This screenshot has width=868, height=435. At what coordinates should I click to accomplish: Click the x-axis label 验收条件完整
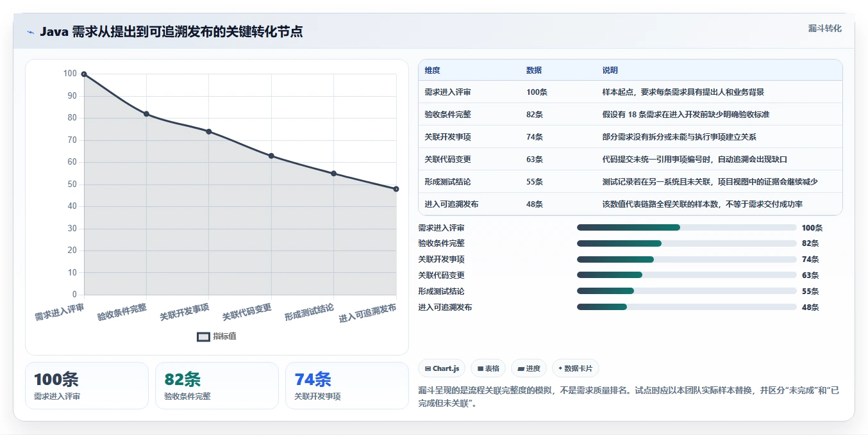click(x=122, y=312)
